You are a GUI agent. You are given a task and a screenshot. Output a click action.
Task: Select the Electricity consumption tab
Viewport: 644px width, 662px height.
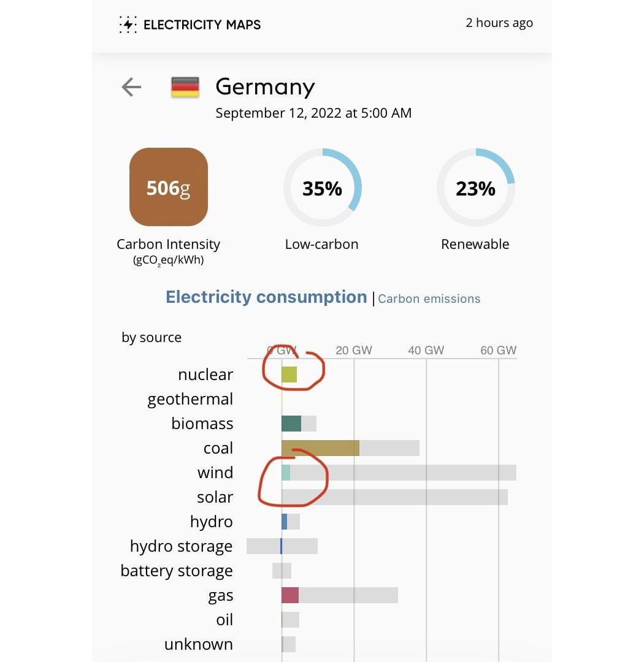266,297
